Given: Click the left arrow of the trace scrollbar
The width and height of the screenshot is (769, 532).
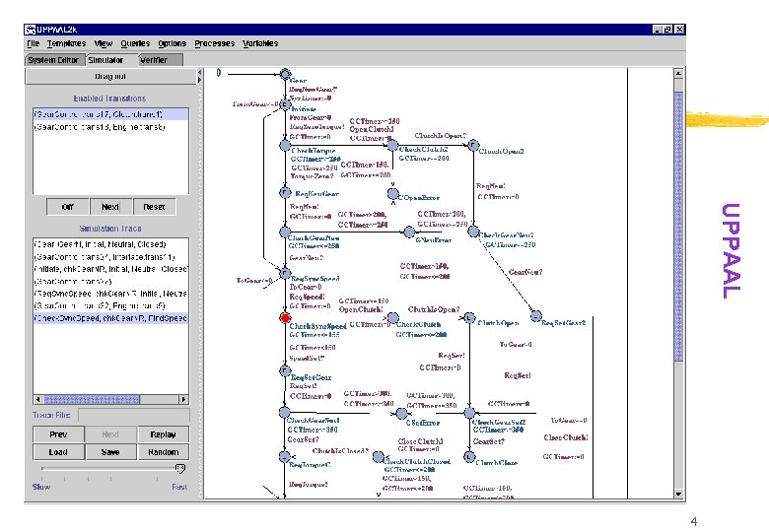Looking at the screenshot, I should point(37,399).
